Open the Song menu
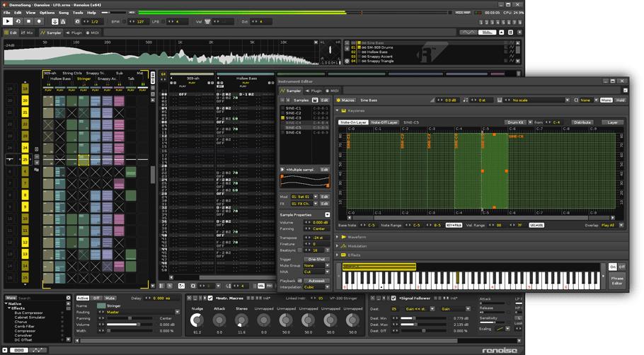The width and height of the screenshot is (644, 355). [x=64, y=13]
